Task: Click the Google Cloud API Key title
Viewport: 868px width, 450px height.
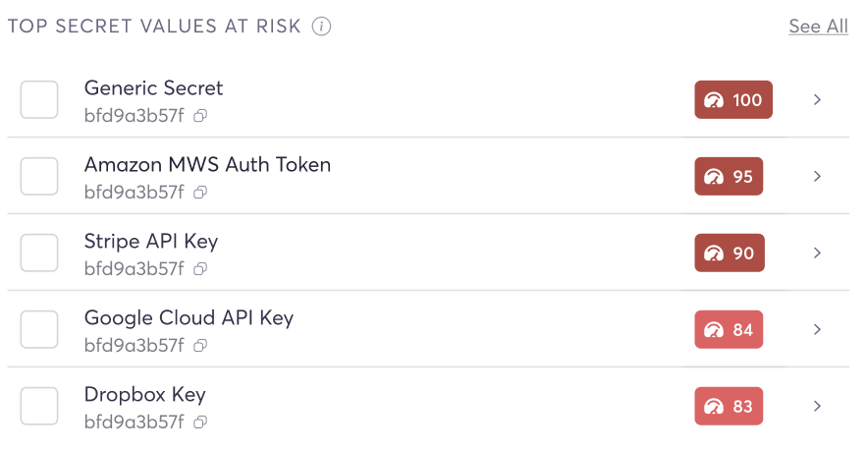Action: (x=189, y=318)
